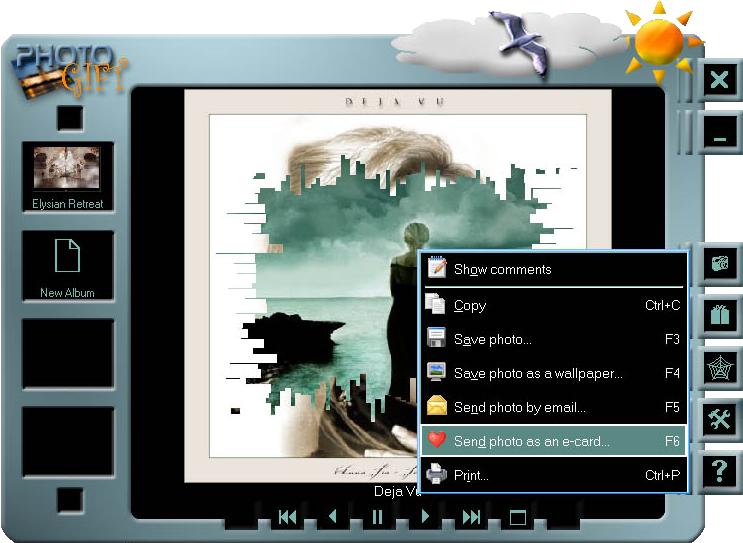743x543 pixels.
Task: Open help with question mark icon
Action: coord(719,471)
